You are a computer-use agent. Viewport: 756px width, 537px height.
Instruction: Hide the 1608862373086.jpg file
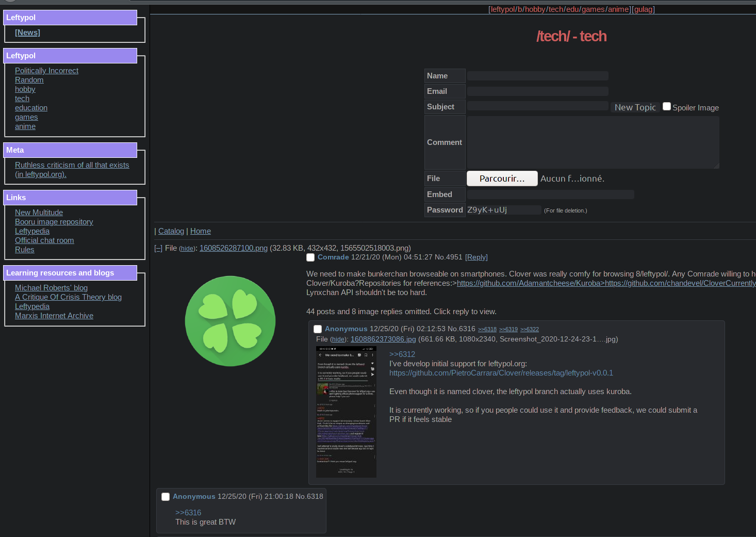coord(338,339)
